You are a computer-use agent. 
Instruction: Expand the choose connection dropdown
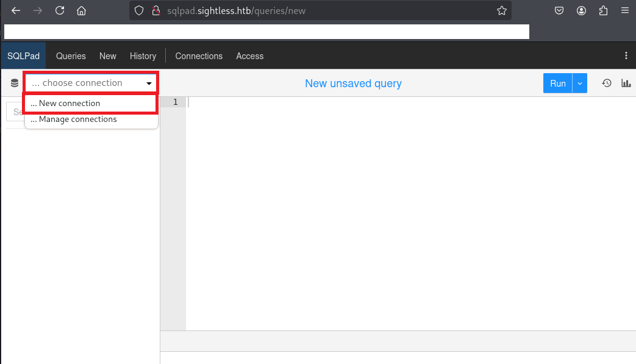[x=91, y=84]
